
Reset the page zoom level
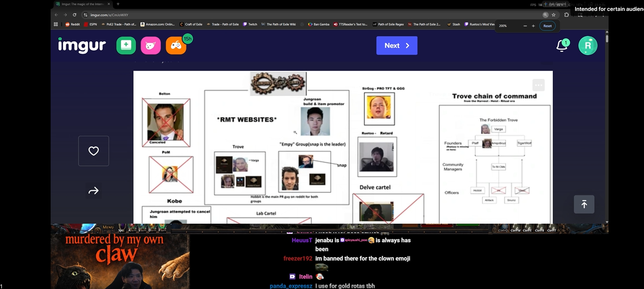547,26
